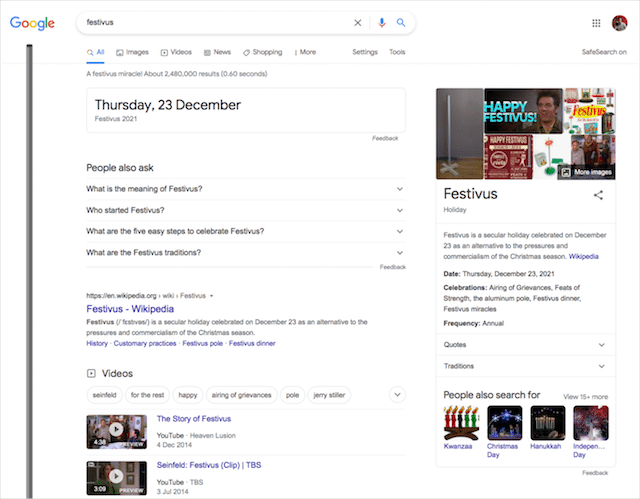Open the Festivus pole image thumbnail
The image size is (640, 499).
coord(460,134)
